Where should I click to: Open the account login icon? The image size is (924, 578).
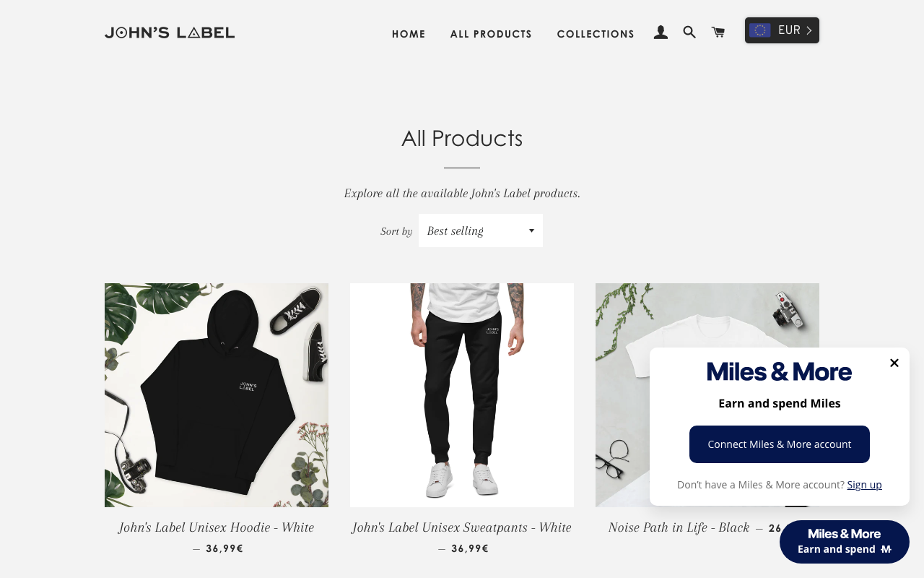coord(661,33)
